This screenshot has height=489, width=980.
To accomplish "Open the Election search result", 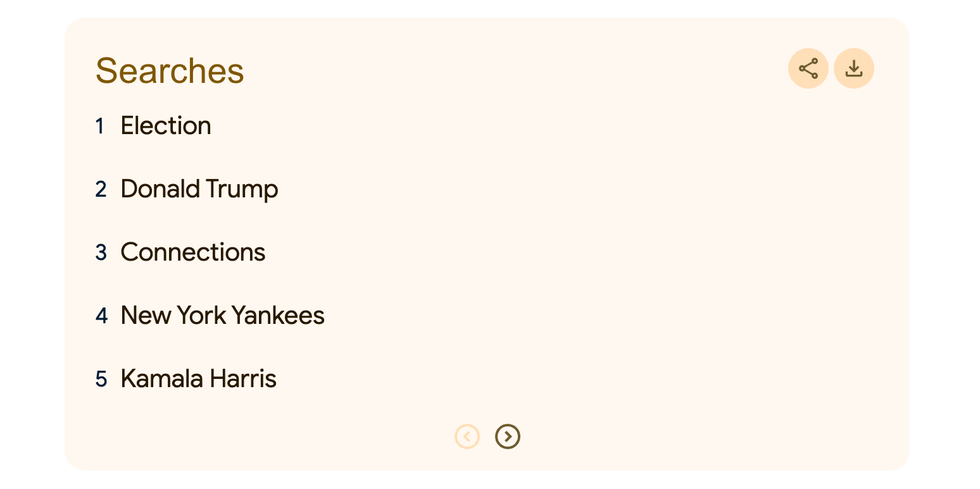I will tap(166, 126).
